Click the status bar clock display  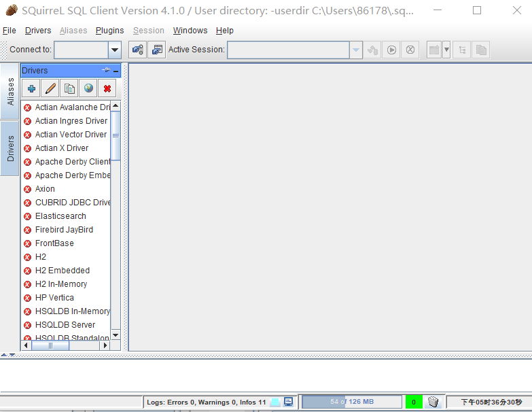(x=491, y=402)
